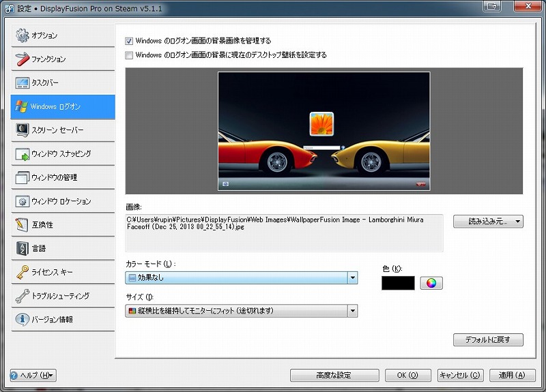Switch to the ウィンドウ スナッピング section

(x=63, y=154)
